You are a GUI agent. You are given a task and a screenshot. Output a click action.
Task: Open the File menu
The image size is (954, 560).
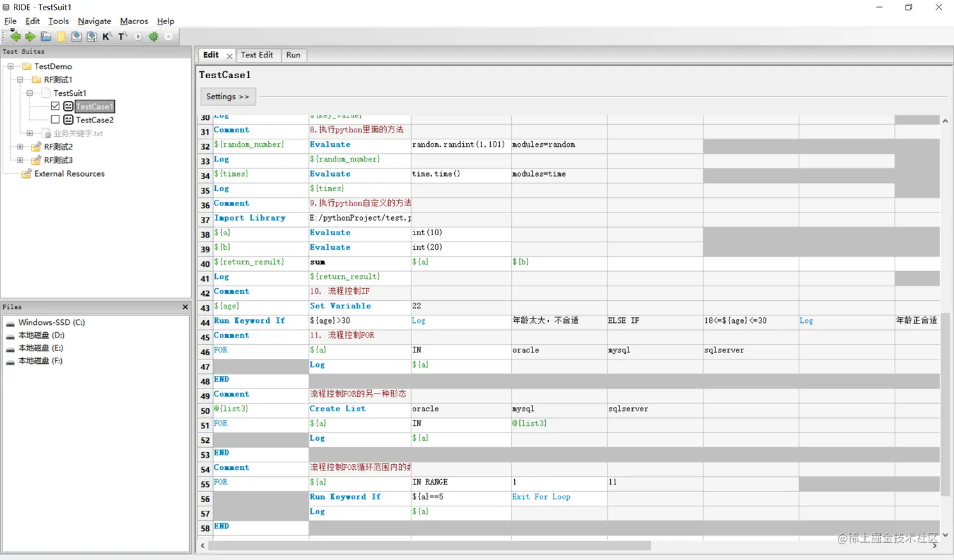[10, 21]
